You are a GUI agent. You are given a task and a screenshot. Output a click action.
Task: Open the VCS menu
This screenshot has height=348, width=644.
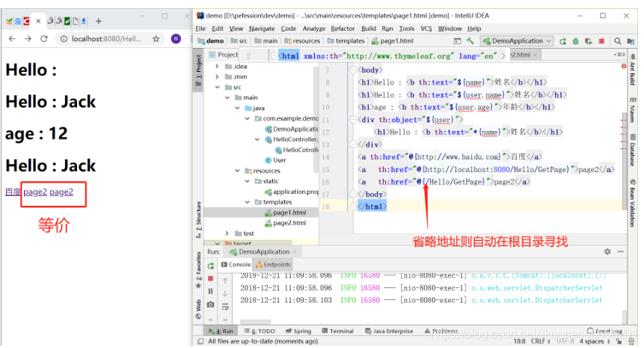(426, 28)
